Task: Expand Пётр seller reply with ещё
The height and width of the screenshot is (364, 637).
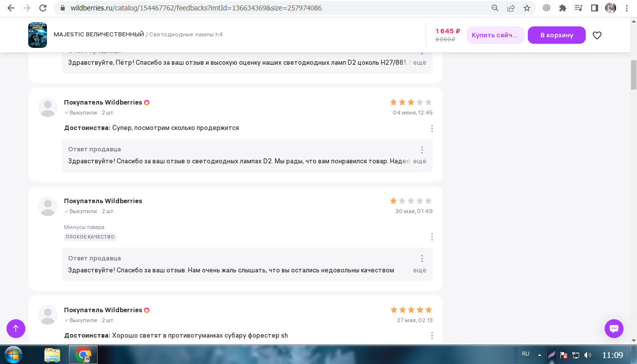Action: coord(420,63)
